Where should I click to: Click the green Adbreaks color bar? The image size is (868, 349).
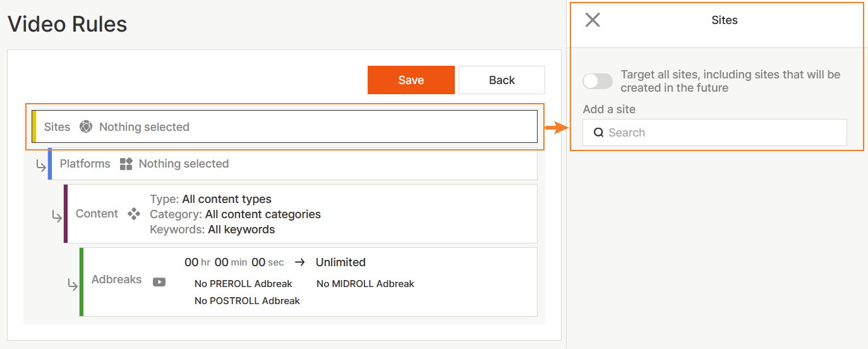click(x=81, y=282)
